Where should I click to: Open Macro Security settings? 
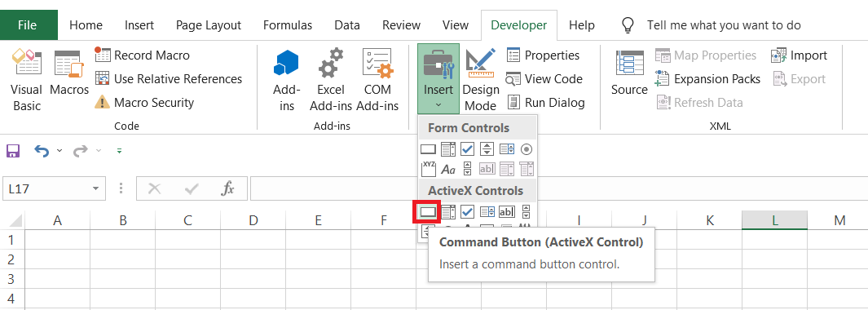[144, 103]
